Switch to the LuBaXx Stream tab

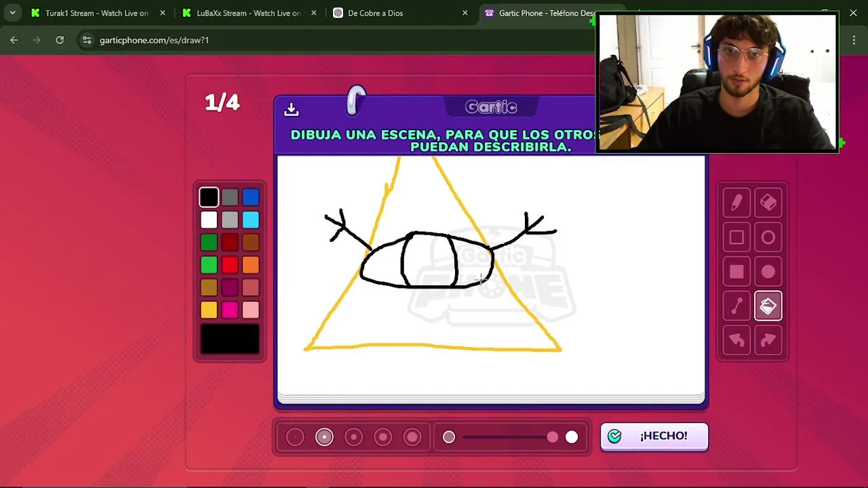point(248,13)
